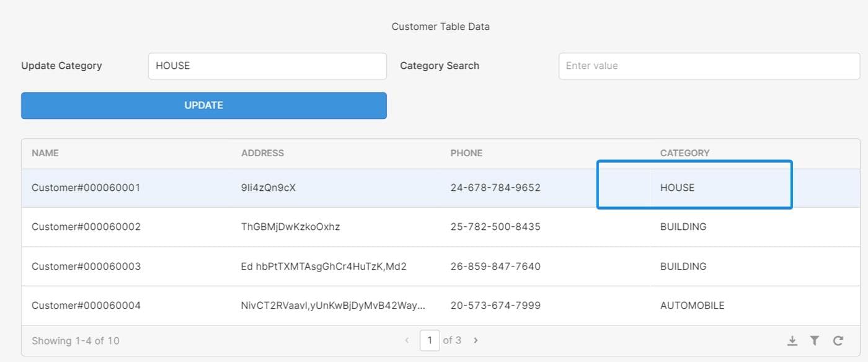Open the table filter icon
Image resolution: width=868 pixels, height=362 pixels.
click(x=815, y=340)
